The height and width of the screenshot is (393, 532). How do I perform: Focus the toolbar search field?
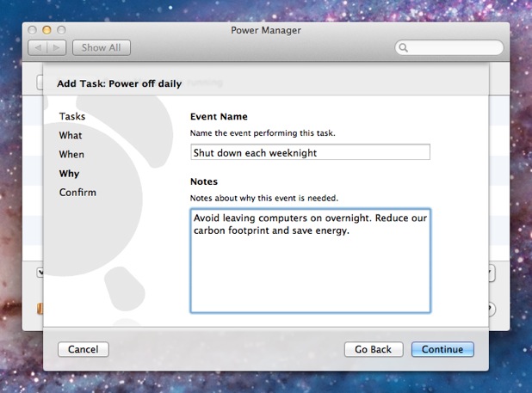448,48
